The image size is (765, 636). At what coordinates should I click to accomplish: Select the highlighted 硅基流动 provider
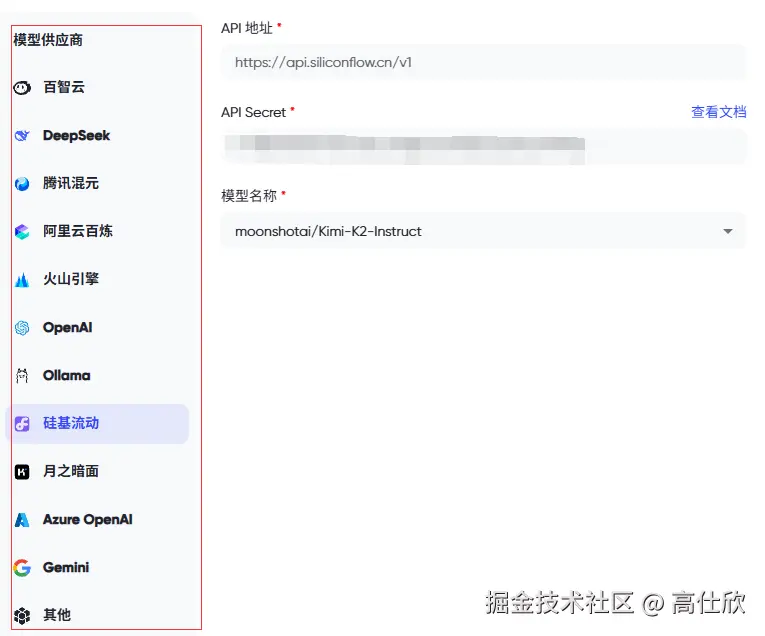click(97, 424)
